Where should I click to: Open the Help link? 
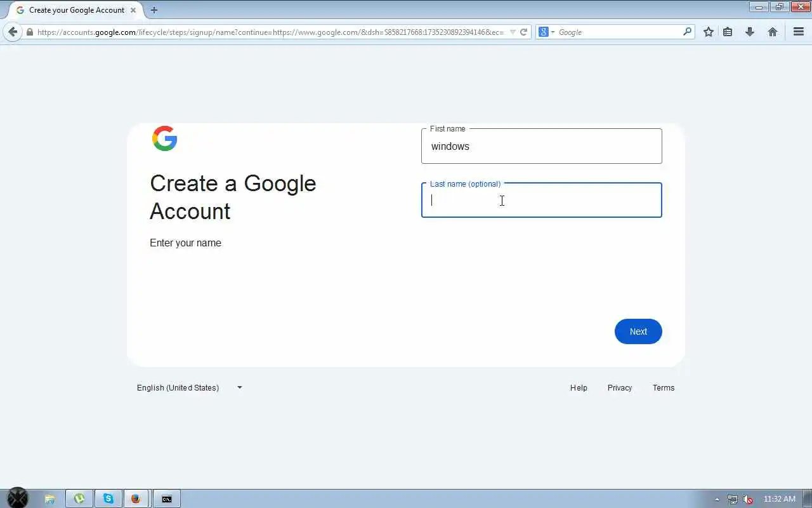[579, 387]
